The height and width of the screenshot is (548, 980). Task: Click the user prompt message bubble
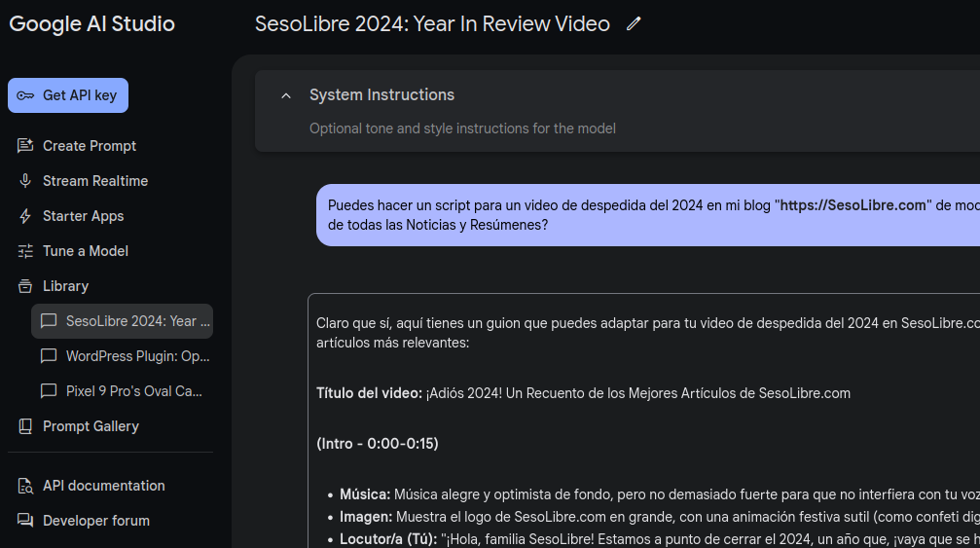648,215
